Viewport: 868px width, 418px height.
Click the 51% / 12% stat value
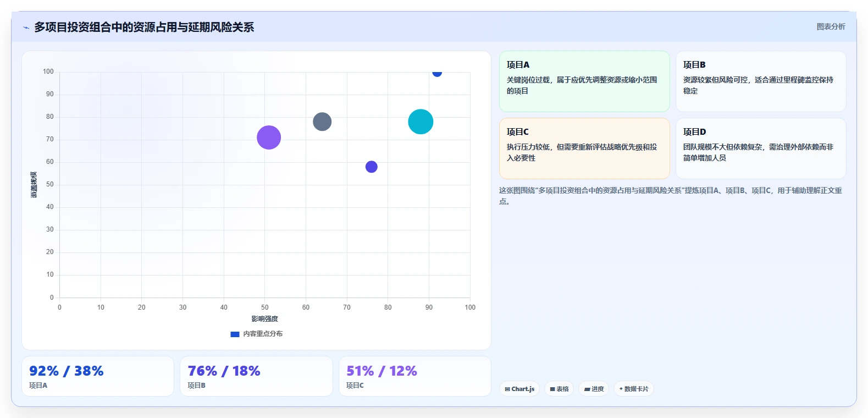[x=382, y=371]
